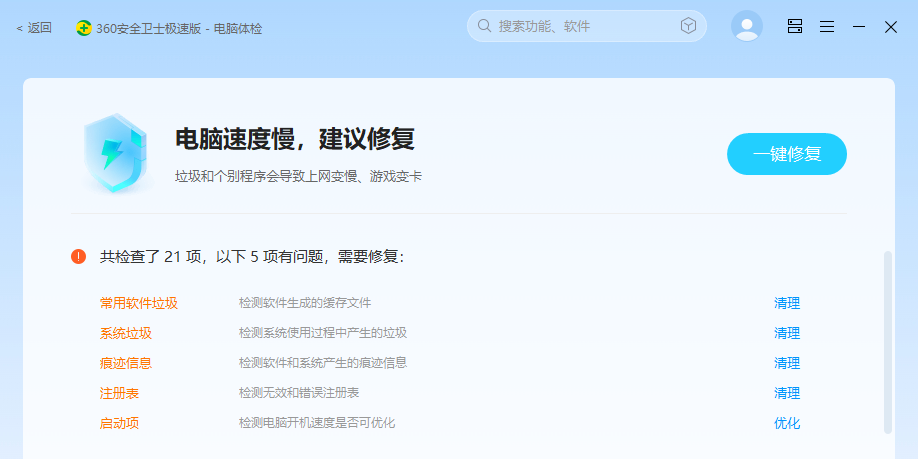Select the 启动项 item label
The width and height of the screenshot is (918, 459).
point(119,423)
